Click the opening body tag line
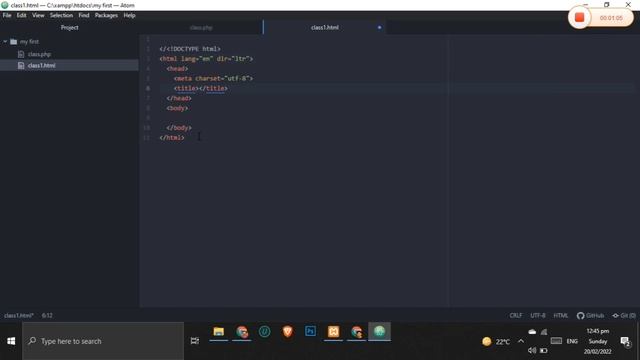Screen dimensions: 640x360 click(x=177, y=108)
